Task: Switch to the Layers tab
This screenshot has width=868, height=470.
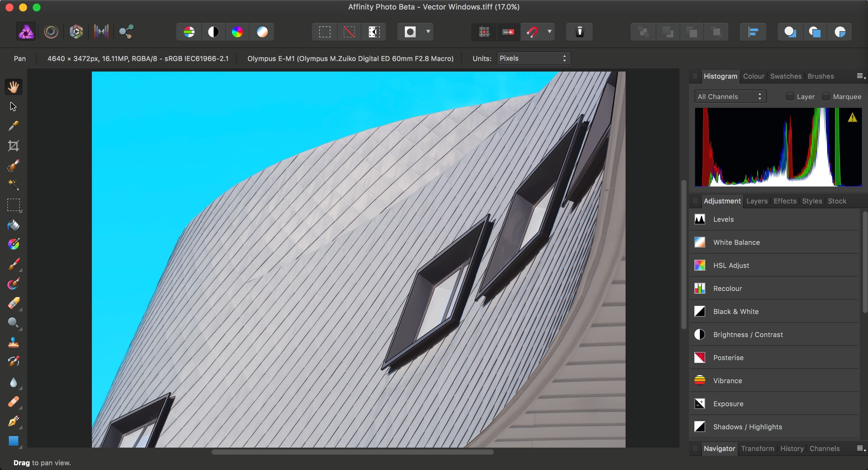Action: pyautogui.click(x=756, y=201)
